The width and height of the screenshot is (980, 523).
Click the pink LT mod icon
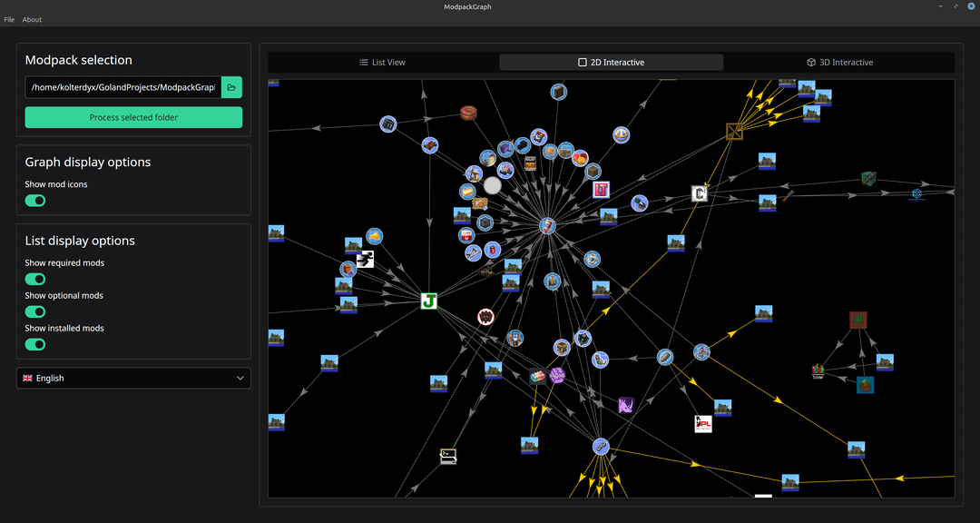coord(601,190)
